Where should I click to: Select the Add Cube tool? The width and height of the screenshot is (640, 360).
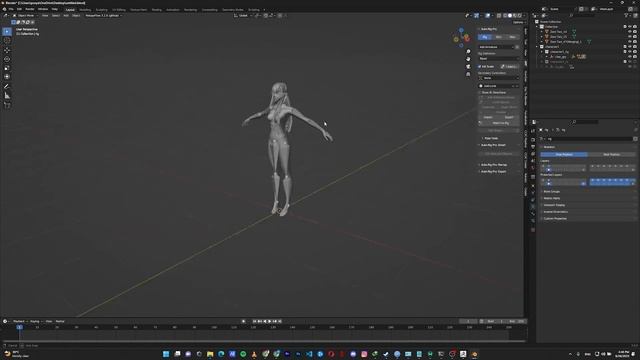(x=7, y=105)
